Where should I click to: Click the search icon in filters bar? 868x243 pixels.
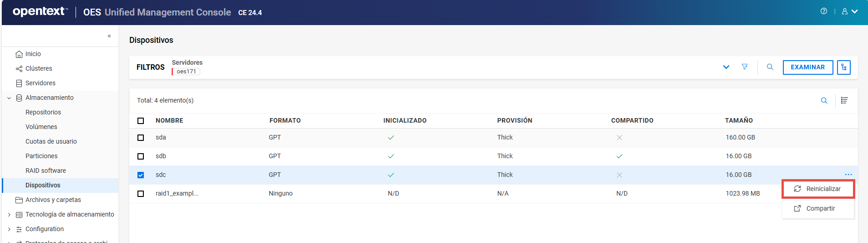click(770, 67)
